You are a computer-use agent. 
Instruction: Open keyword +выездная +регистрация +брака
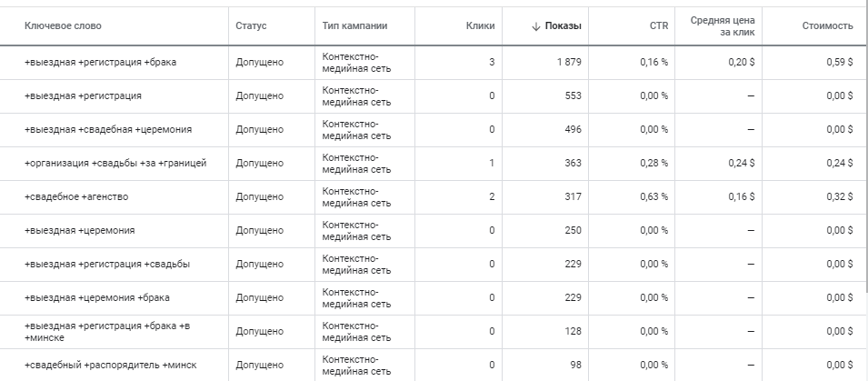click(x=100, y=63)
